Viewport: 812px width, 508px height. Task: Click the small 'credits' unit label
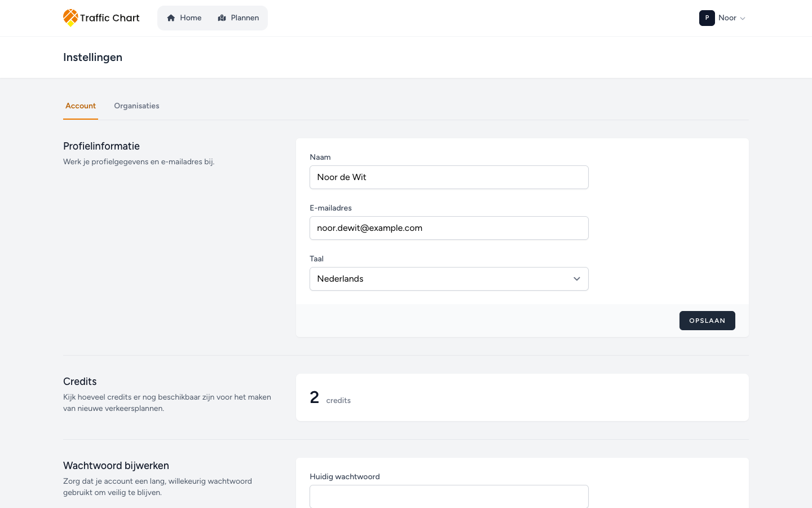(338, 401)
